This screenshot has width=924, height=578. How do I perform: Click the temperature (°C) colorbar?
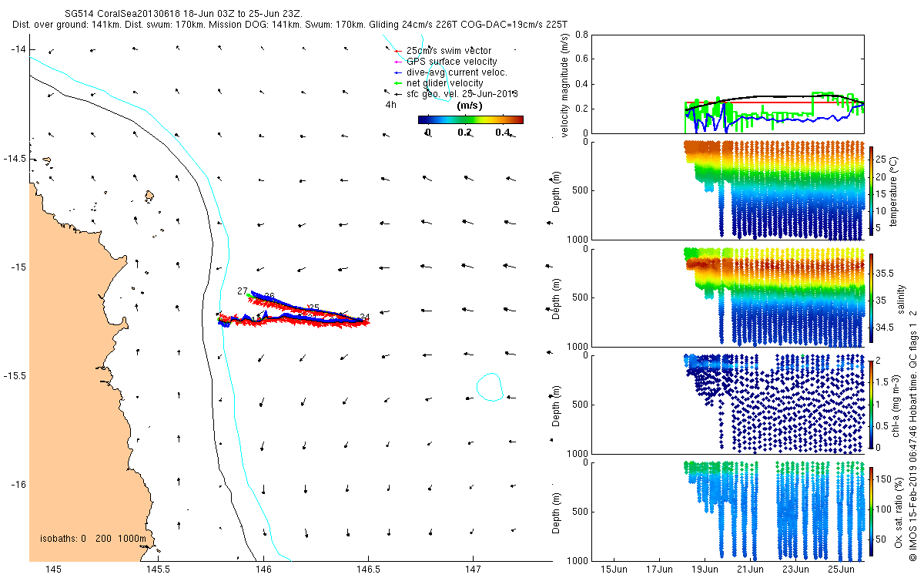(872, 190)
